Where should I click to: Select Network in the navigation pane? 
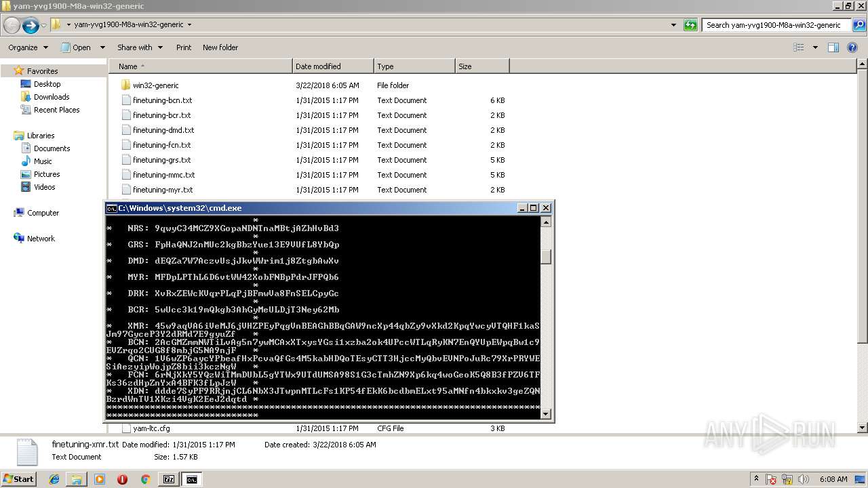pyautogui.click(x=41, y=239)
